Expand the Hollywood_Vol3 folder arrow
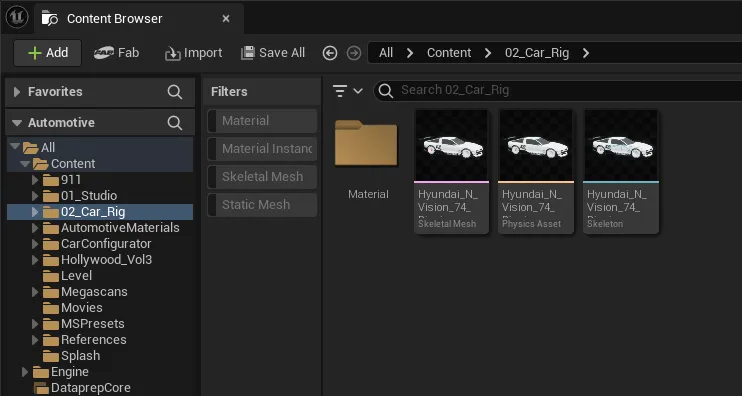The width and height of the screenshot is (742, 396). (35, 260)
